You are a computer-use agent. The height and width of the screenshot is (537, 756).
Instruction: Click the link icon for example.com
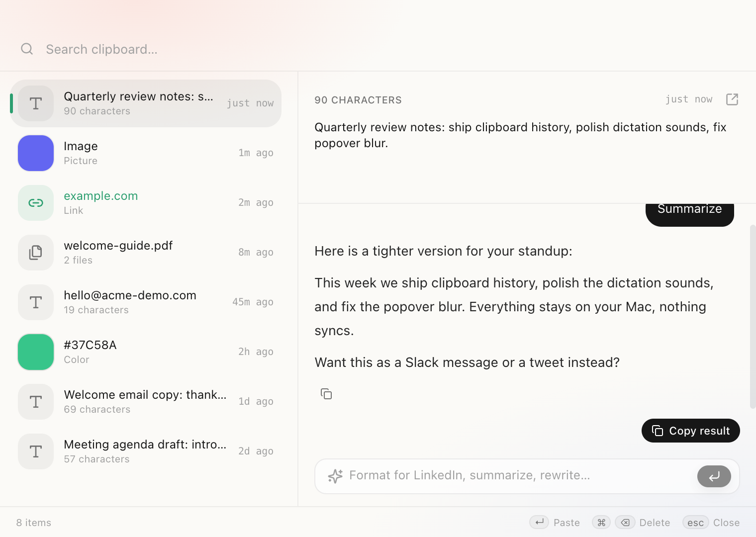pyautogui.click(x=36, y=203)
